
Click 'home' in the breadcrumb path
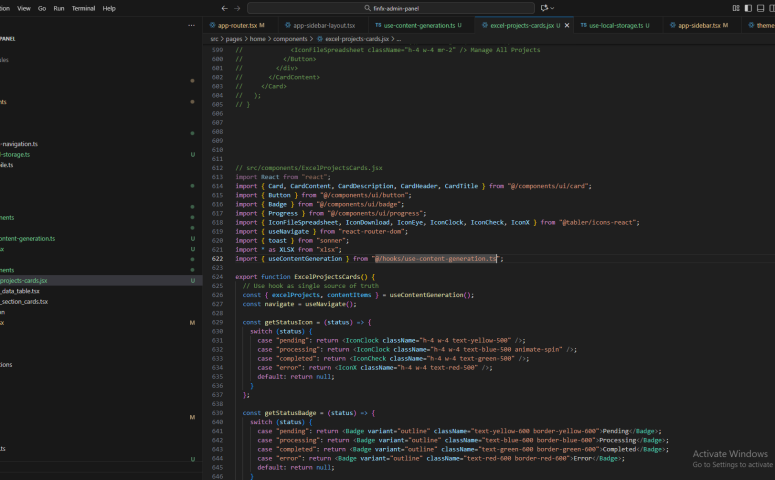pos(258,38)
